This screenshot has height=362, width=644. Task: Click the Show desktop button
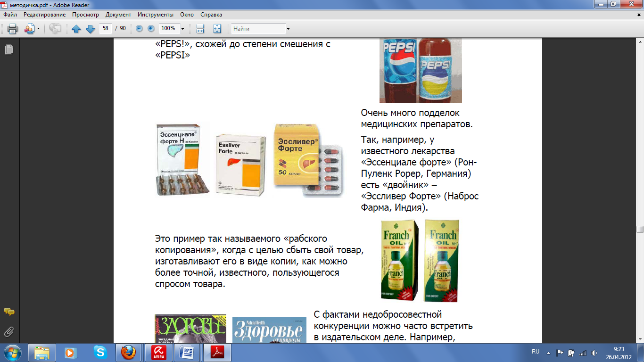pos(640,353)
